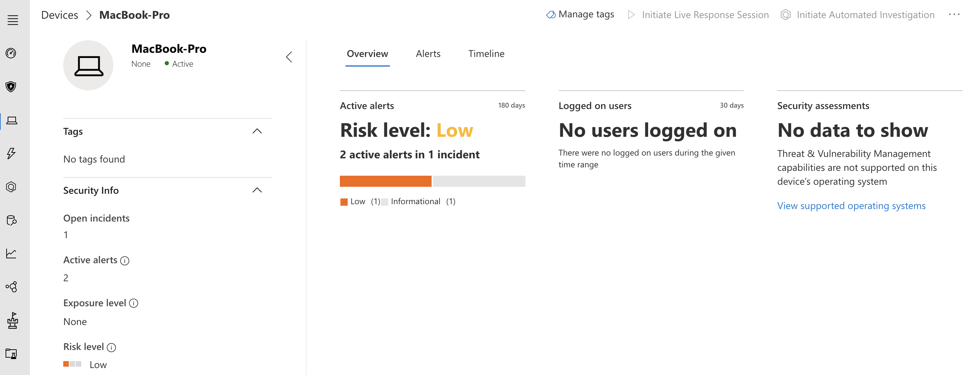
Task: Switch to the Alerts tab
Action: [427, 53]
